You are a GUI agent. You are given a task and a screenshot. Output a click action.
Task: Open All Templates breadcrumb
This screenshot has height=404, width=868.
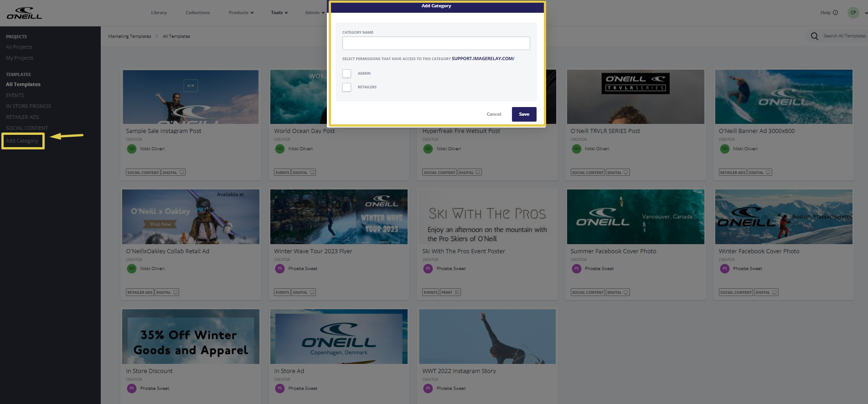(176, 36)
